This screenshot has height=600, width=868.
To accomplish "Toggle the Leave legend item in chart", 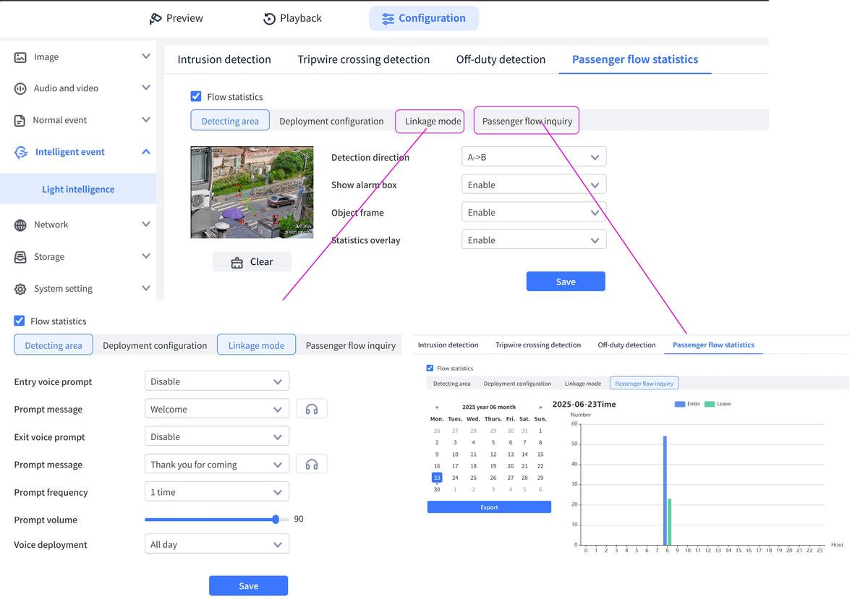I will click(718, 404).
